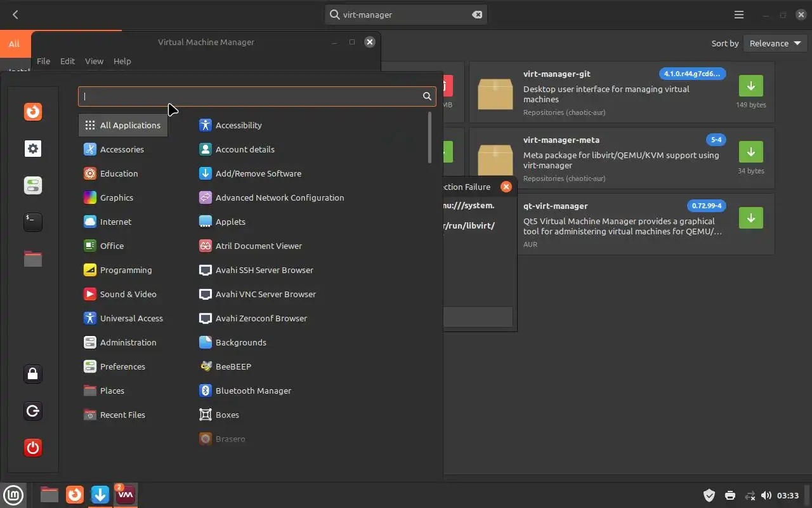812x508 pixels.
Task: Open the software manager hamburger menu
Action: [x=739, y=15]
